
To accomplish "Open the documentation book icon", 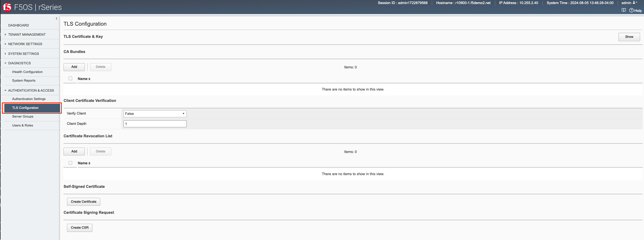I will tap(624, 10).
